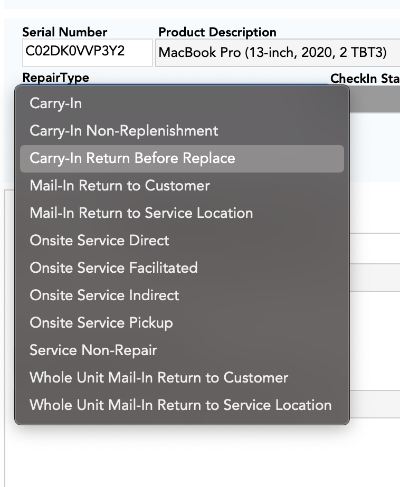The image size is (400, 487).
Task: Click the Product Description field
Action: tap(277, 53)
